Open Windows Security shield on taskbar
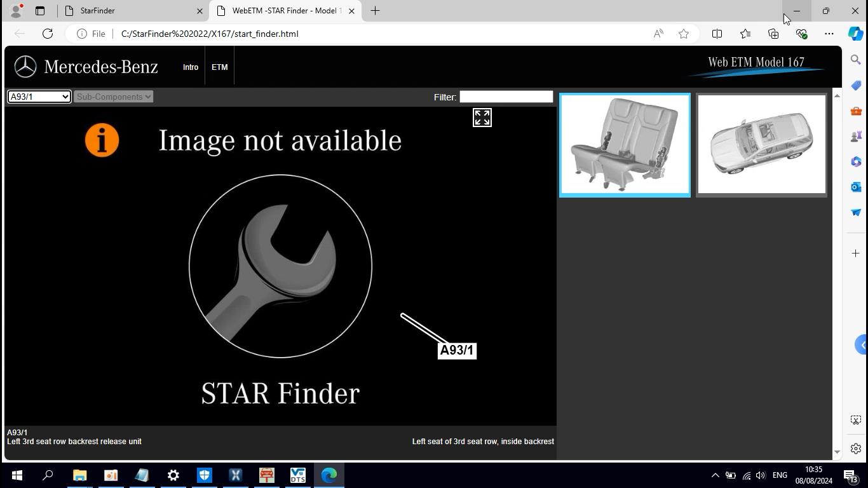This screenshot has width=868, height=488. click(205, 475)
